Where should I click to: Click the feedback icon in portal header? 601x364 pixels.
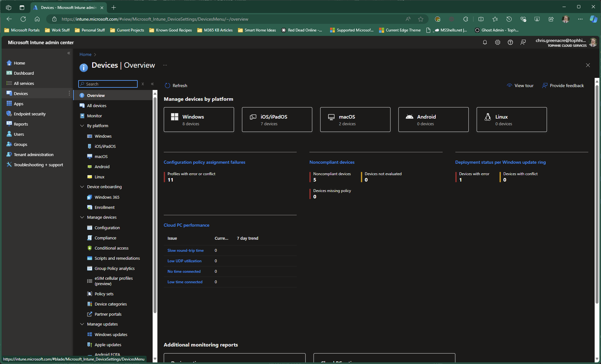523,42
